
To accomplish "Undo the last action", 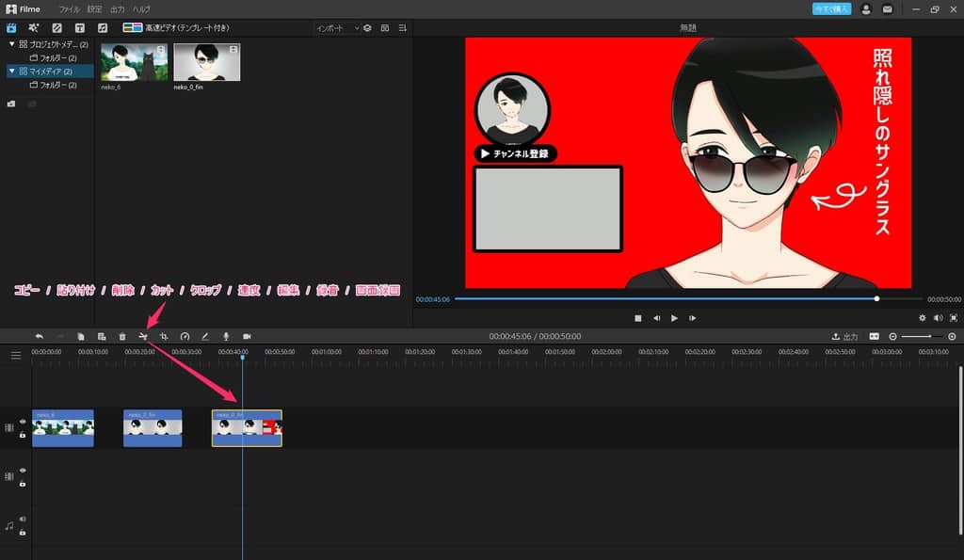I will [40, 336].
